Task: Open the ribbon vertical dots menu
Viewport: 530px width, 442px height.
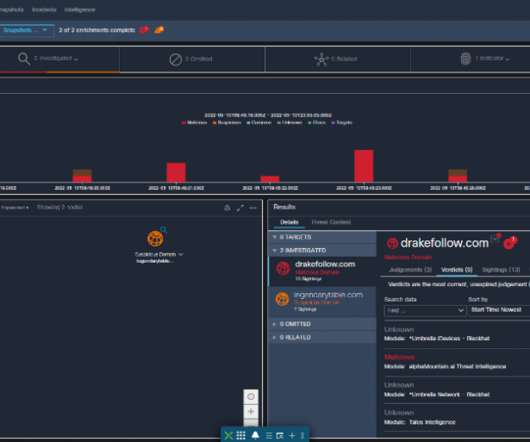Action: (x=303, y=436)
